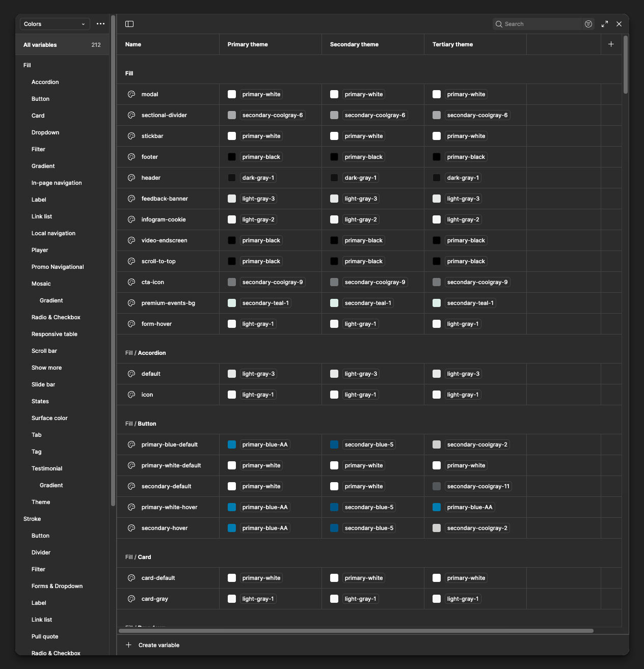Click the filter icon beside search
644x669 pixels.
point(588,24)
